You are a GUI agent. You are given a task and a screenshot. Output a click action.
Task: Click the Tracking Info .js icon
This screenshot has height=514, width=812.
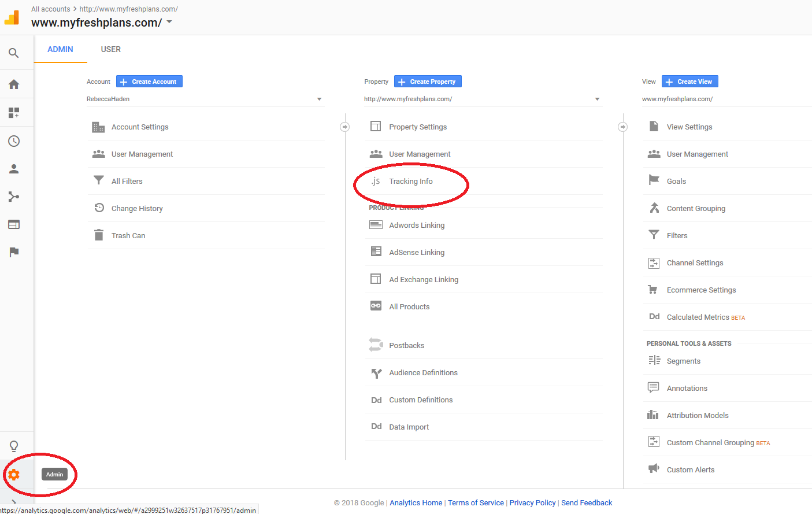pos(376,181)
